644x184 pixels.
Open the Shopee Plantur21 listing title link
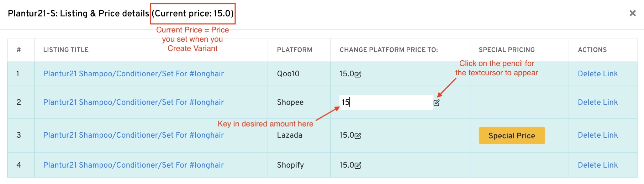(133, 102)
